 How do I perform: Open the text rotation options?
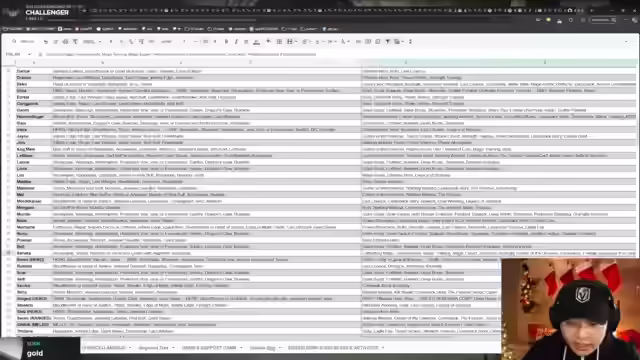pos(344,42)
